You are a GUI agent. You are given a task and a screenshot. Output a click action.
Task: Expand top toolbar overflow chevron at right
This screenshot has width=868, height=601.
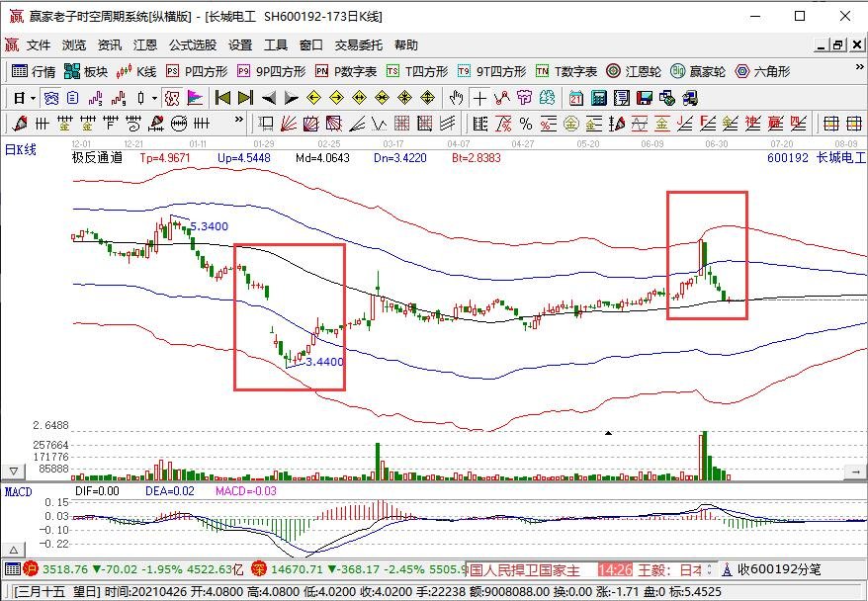[x=859, y=67]
